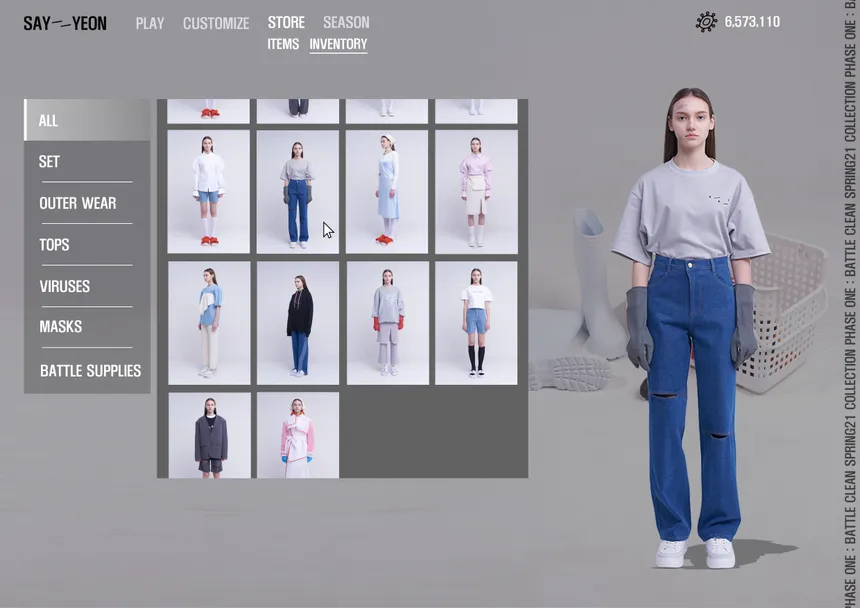Click the SAY-YEON logo
The height and width of the screenshot is (608, 860).
[x=65, y=24]
